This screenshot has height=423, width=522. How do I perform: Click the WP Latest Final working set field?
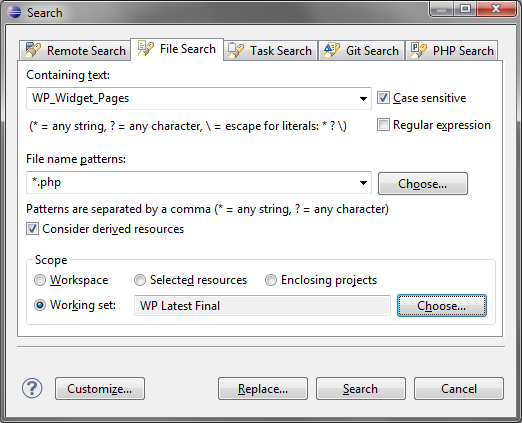tap(262, 306)
